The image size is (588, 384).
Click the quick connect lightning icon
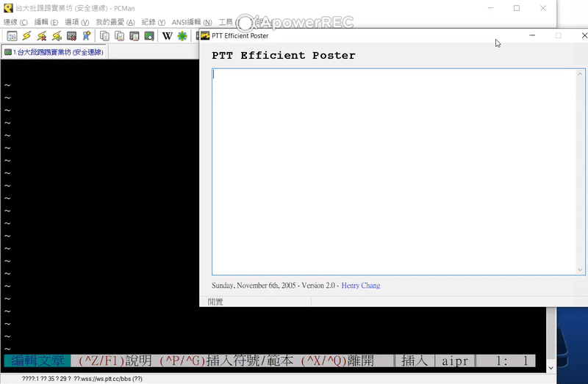coord(26,36)
